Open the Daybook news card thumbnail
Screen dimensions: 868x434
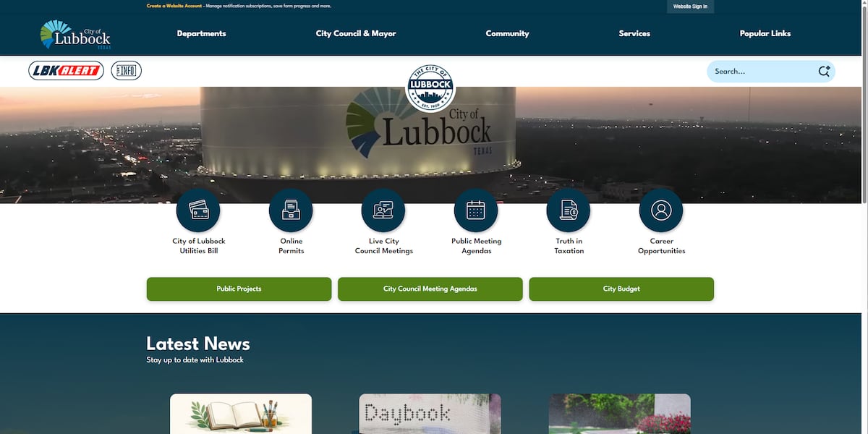click(x=430, y=414)
